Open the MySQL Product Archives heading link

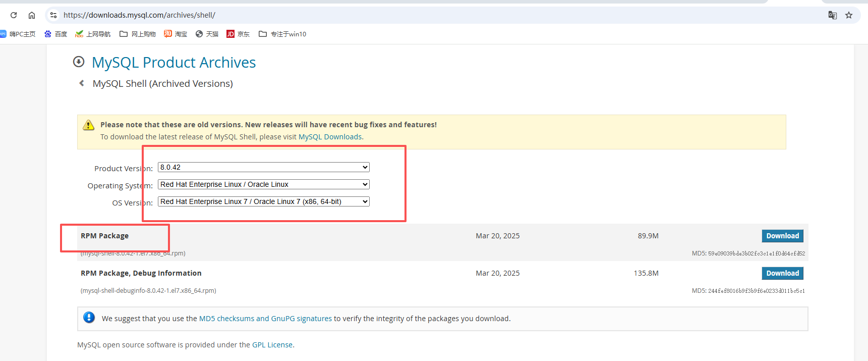point(174,62)
